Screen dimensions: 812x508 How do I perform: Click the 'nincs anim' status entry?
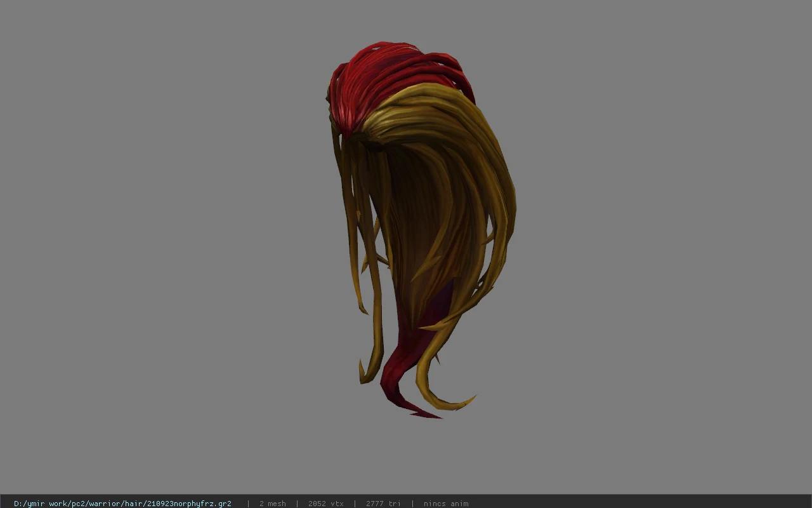tap(446, 504)
